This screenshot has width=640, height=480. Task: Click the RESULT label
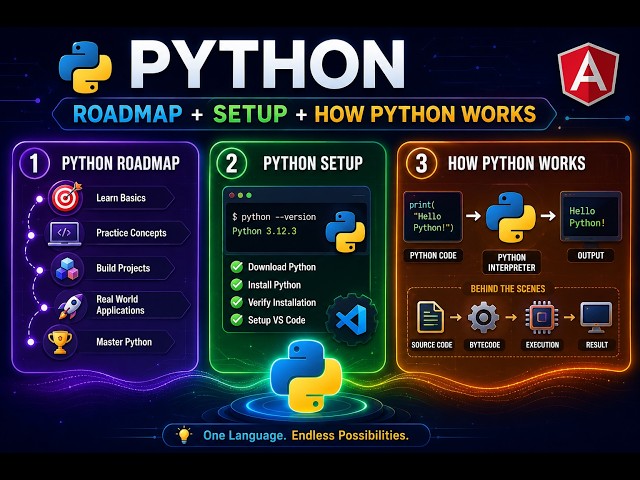(x=597, y=345)
